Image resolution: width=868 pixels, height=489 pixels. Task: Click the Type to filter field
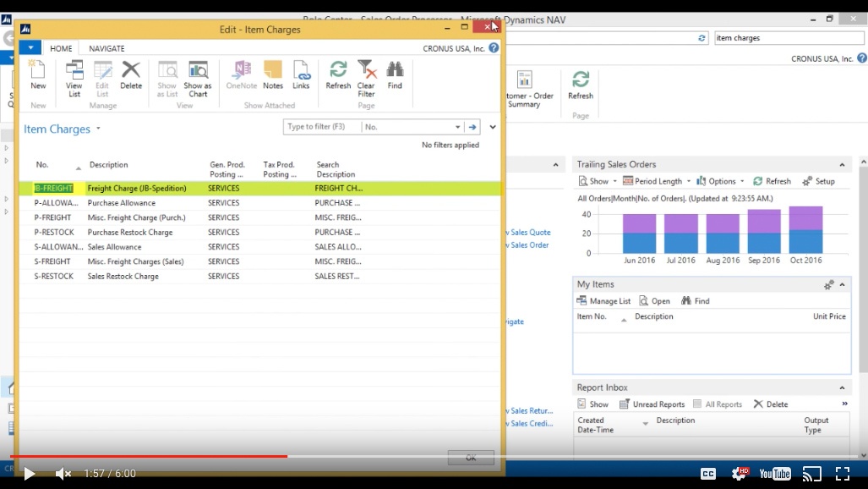tap(322, 127)
